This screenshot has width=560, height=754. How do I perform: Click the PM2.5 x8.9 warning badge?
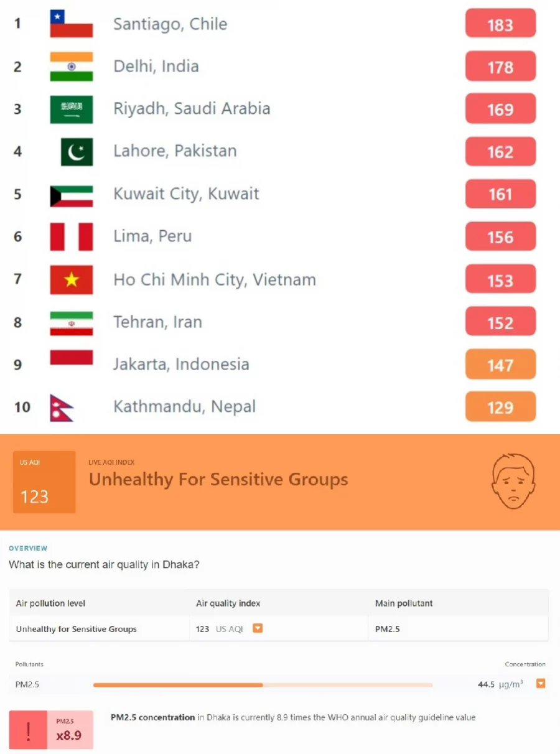51,730
